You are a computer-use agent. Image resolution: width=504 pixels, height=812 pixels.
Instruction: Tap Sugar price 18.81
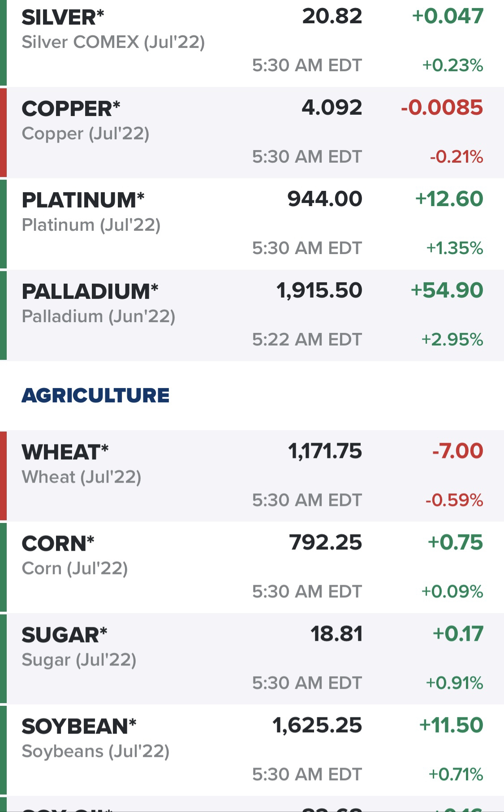336,634
